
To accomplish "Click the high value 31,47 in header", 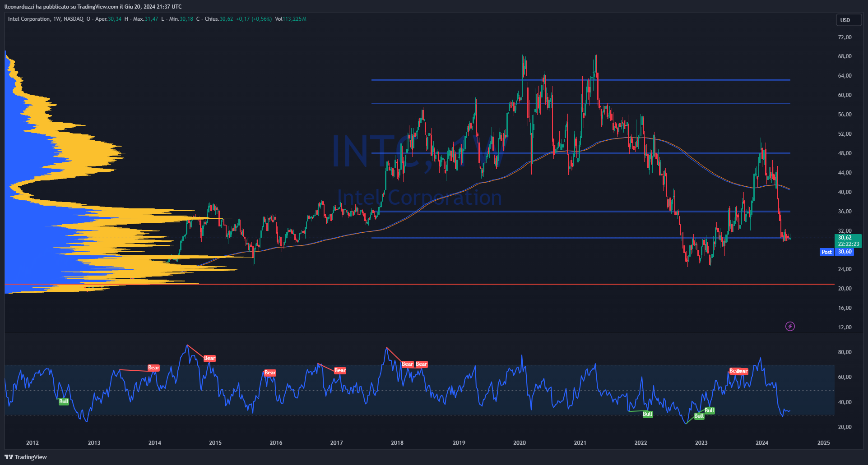I will 152,19.
